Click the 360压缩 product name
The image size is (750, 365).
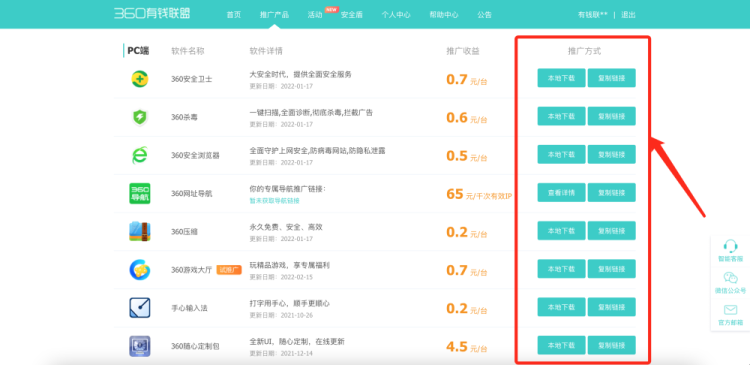pos(184,232)
